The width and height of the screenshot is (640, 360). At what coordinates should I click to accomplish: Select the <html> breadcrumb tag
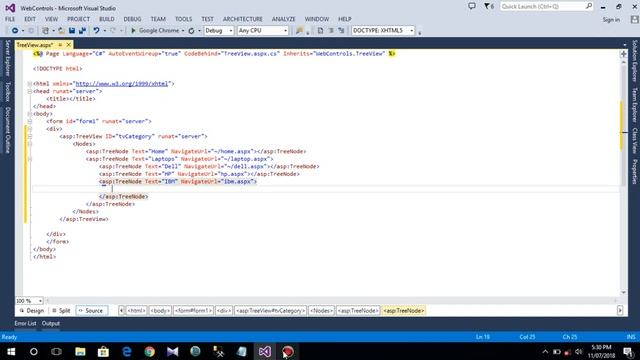coord(136,311)
